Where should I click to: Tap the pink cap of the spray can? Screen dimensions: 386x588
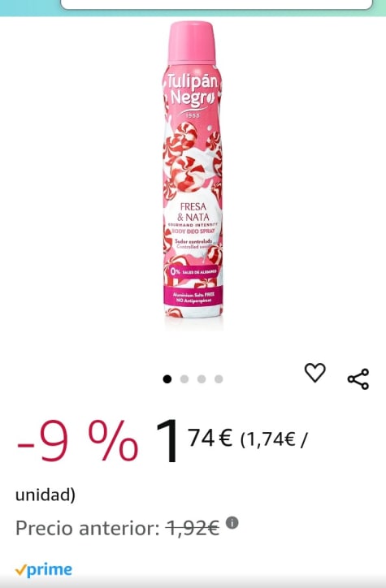pyautogui.click(x=192, y=42)
